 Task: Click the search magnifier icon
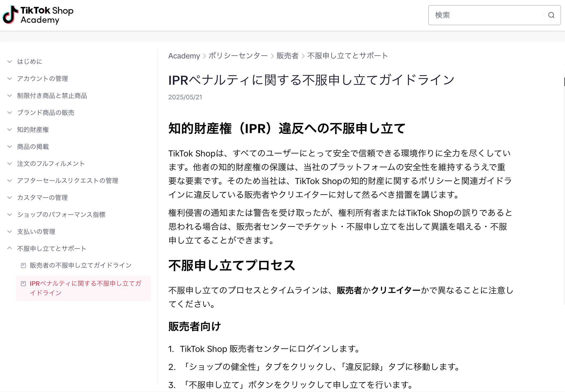pos(551,15)
